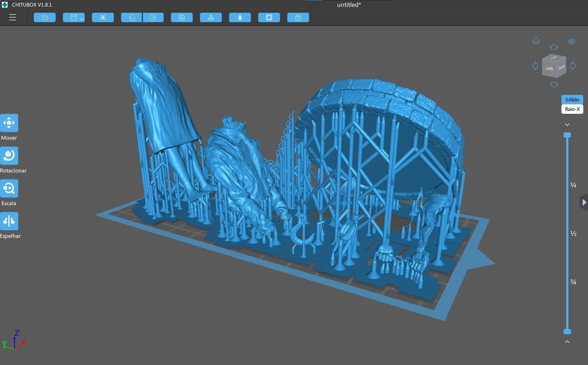Select the Mover tool
Image resolution: width=588 pixels, height=365 pixels.
tap(9, 123)
